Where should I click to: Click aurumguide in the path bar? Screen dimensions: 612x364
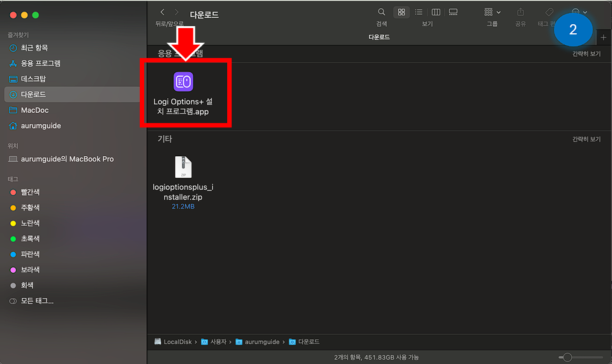[x=258, y=342]
